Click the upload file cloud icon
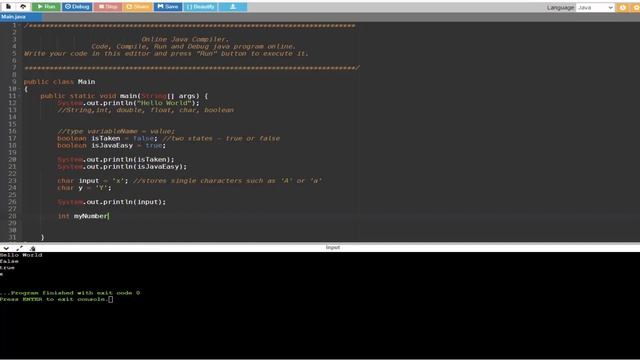The height and width of the screenshot is (360, 640). coord(23,7)
